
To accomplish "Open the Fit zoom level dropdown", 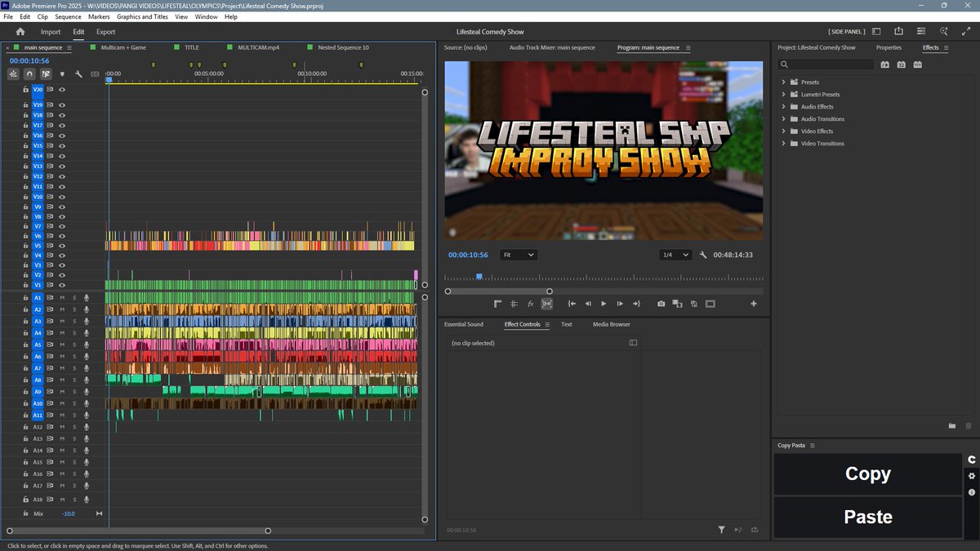I will (x=519, y=255).
